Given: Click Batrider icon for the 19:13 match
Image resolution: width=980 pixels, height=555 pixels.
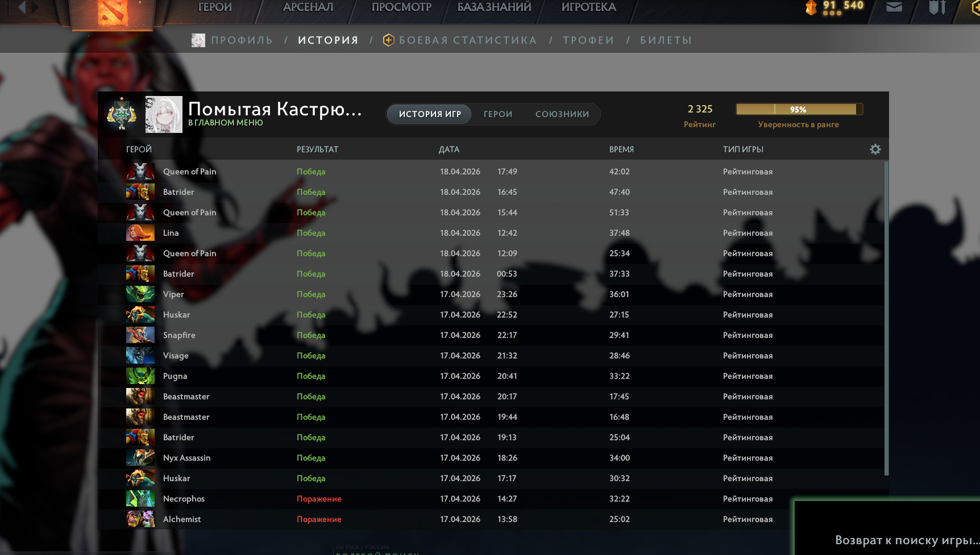Looking at the screenshot, I should [x=140, y=437].
